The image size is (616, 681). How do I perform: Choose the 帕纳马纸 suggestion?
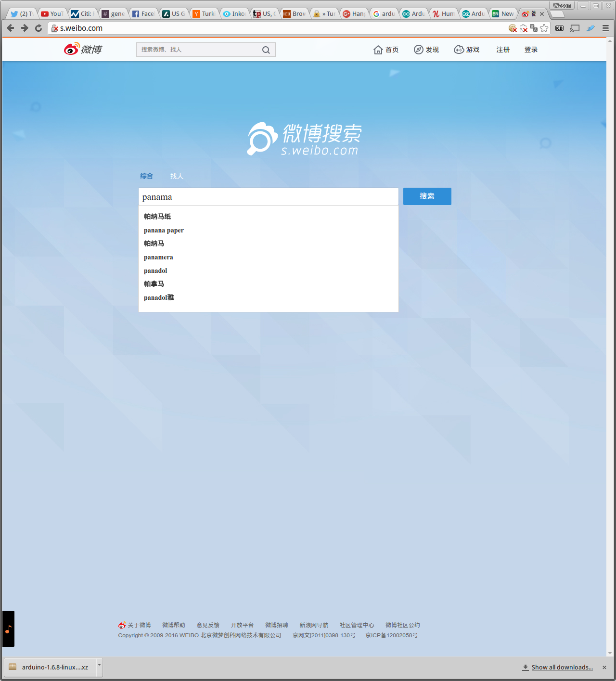pyautogui.click(x=269, y=217)
